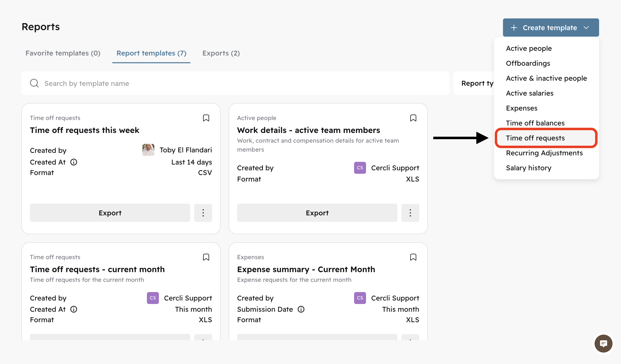
Task: Switch to the Exports (2) tab
Action: 221,53
